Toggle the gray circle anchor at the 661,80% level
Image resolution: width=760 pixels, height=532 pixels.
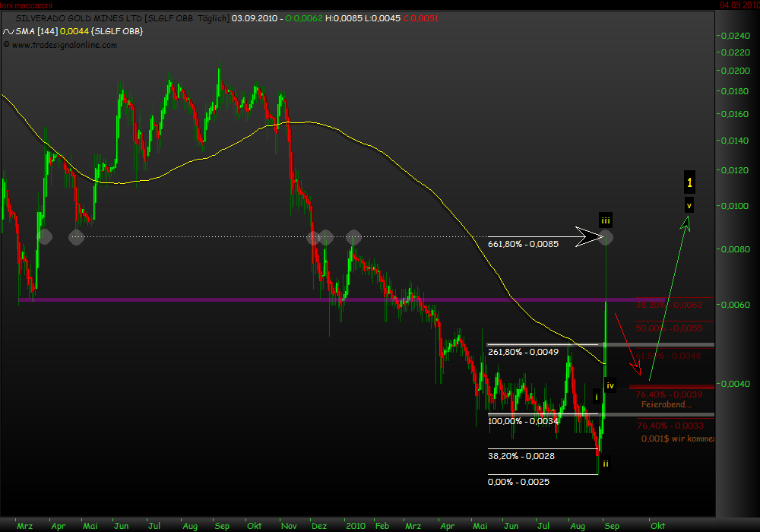606,236
